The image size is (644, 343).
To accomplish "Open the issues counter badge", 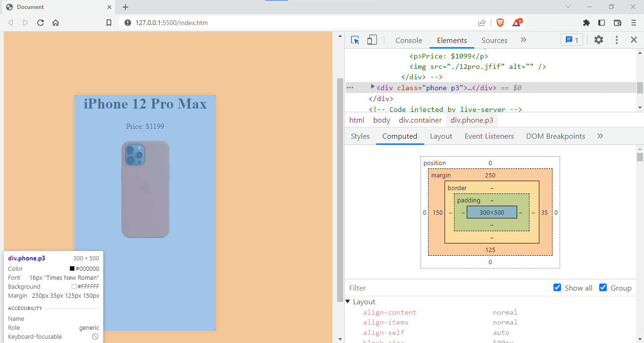I will click(572, 40).
